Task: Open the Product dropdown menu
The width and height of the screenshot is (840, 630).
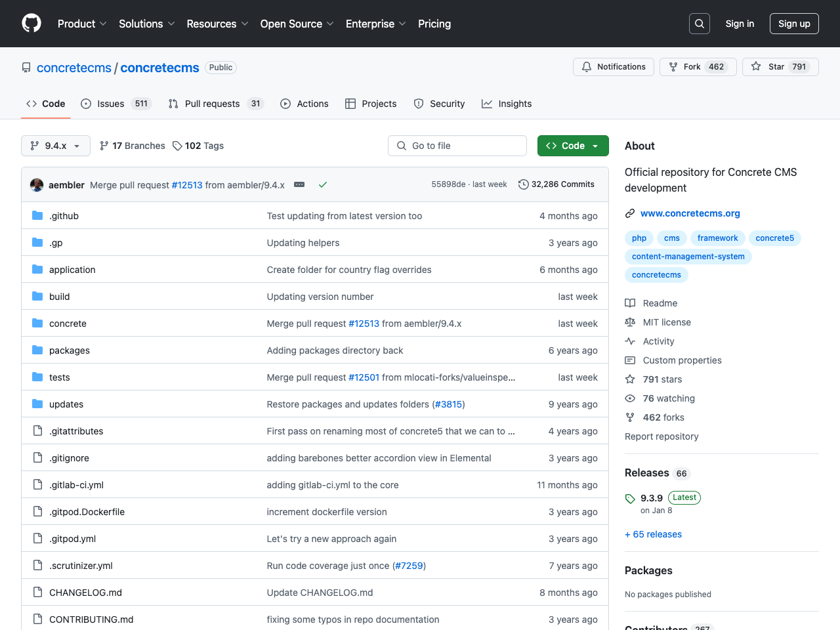Action: 82,24
